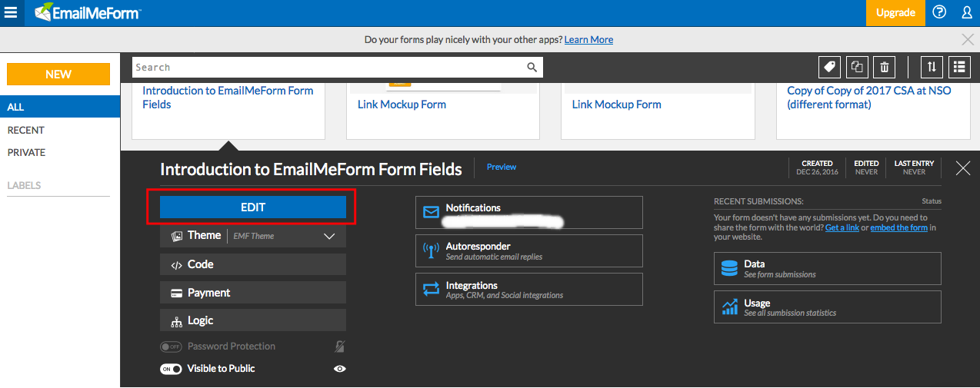The image size is (980, 388).
Task: Click the EMF Theme text
Action: (254, 236)
